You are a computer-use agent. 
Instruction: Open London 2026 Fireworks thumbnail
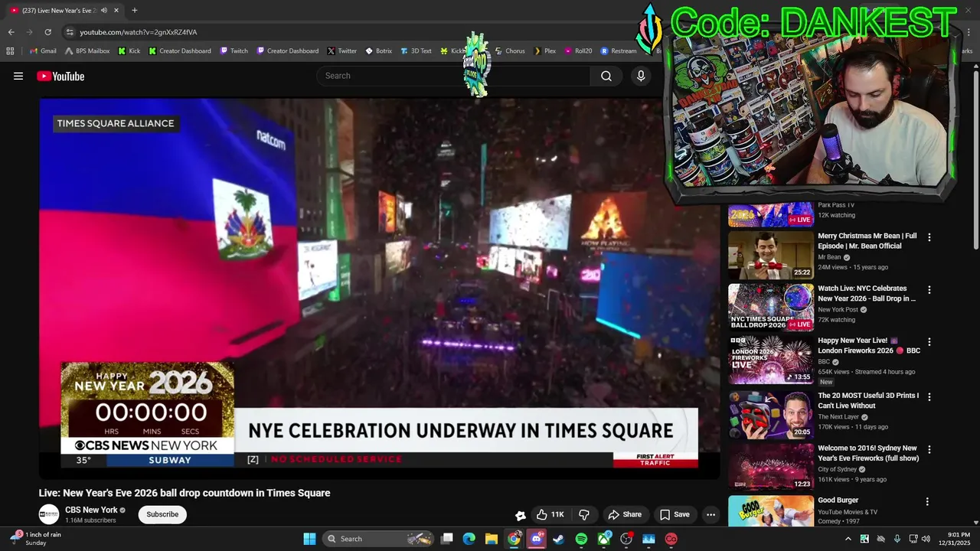pos(771,360)
